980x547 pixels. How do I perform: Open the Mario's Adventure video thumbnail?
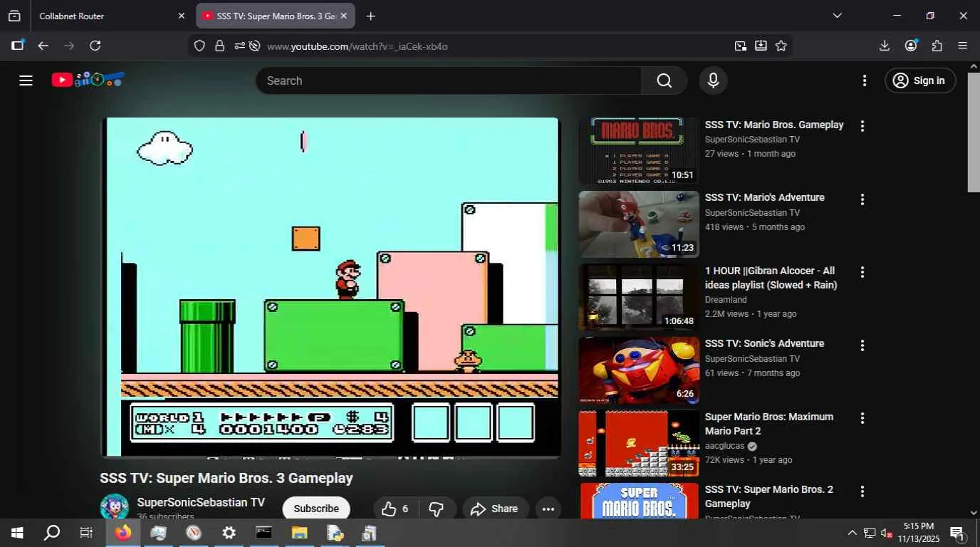point(639,224)
